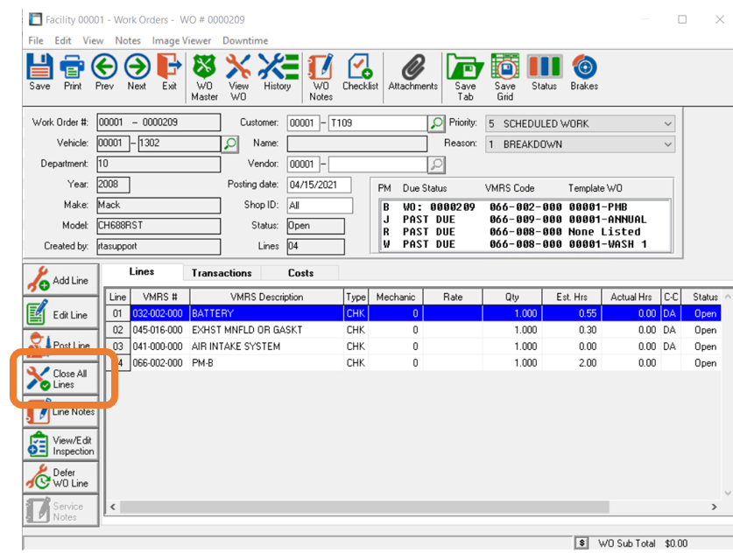733x560 pixels.
Task: Open the Costs tab
Action: pos(300,273)
